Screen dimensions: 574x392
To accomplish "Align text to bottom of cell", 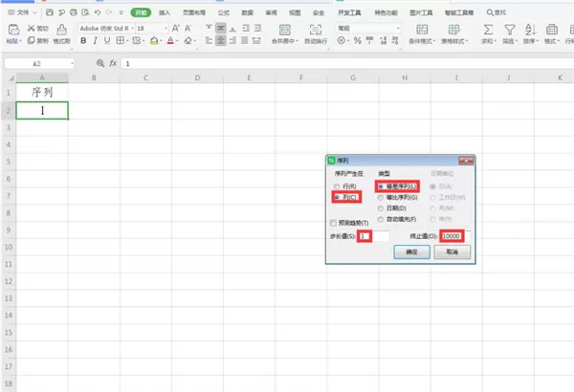I will [232, 28].
